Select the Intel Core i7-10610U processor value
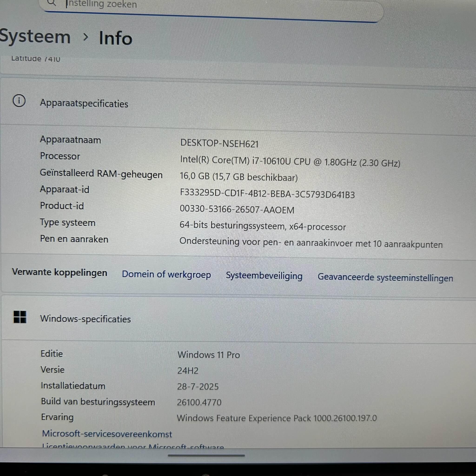The image size is (476, 476). (290, 161)
